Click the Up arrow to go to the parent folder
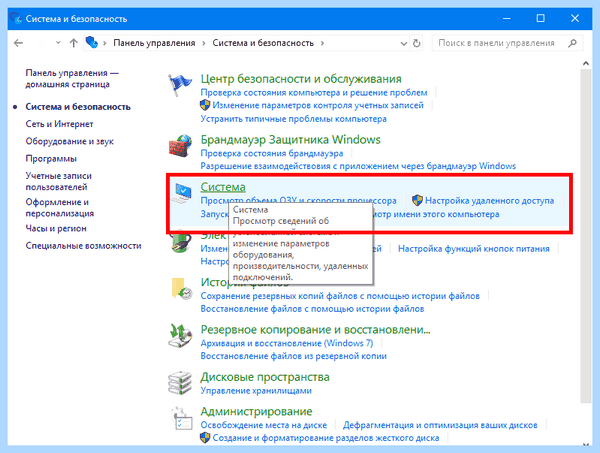This screenshot has height=453, width=600. [x=73, y=43]
